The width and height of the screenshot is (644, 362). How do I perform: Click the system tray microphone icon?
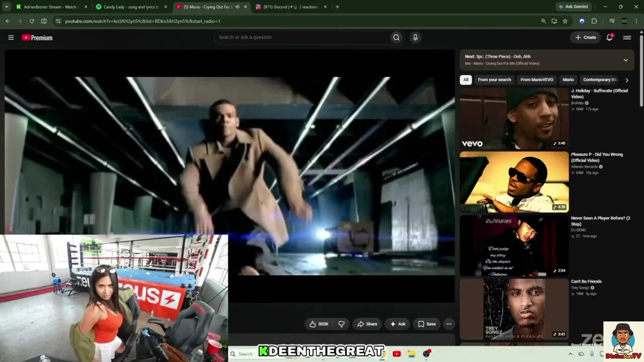point(592,354)
